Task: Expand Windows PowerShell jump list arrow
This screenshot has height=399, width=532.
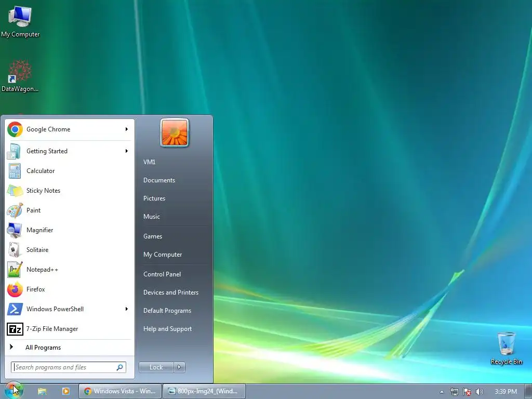Action: [127, 309]
